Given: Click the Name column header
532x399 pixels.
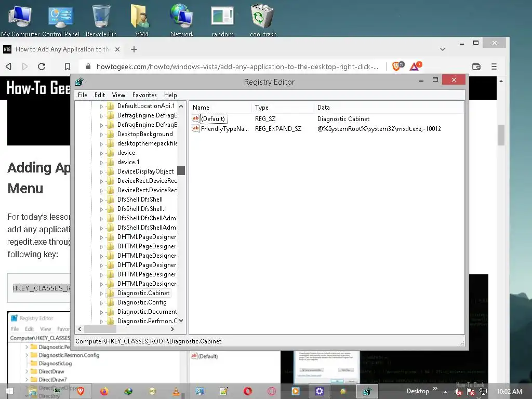Looking at the screenshot, I should 220,107.
